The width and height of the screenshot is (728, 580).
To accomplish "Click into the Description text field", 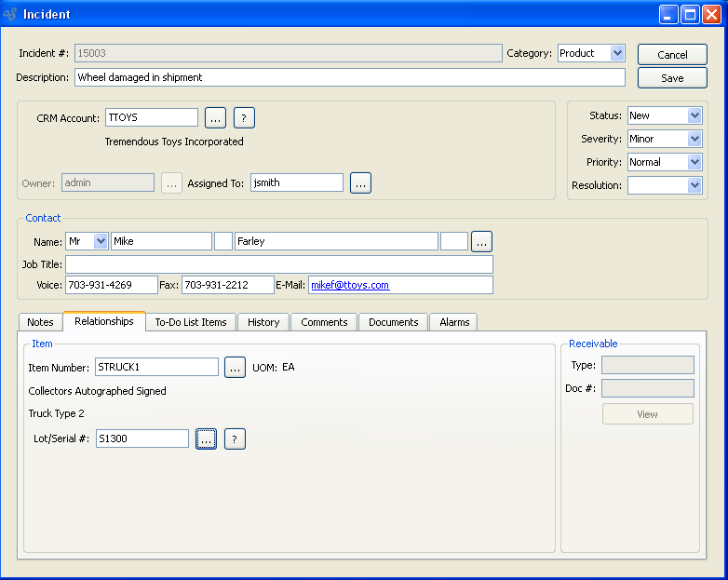I will point(349,77).
